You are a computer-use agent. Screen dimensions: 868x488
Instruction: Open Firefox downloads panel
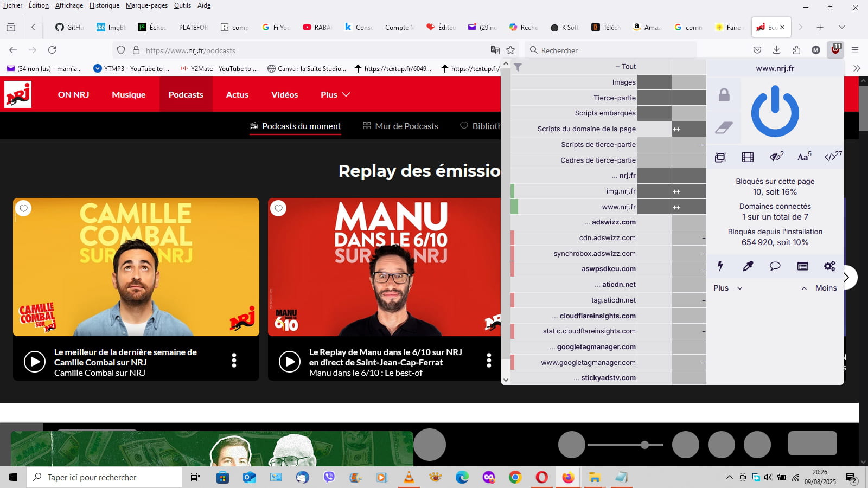point(777,50)
